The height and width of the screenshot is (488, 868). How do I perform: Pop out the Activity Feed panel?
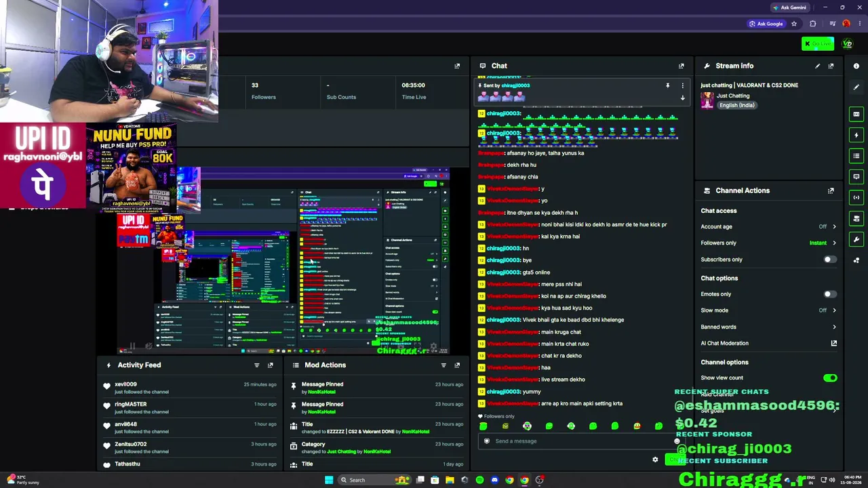[x=270, y=365]
